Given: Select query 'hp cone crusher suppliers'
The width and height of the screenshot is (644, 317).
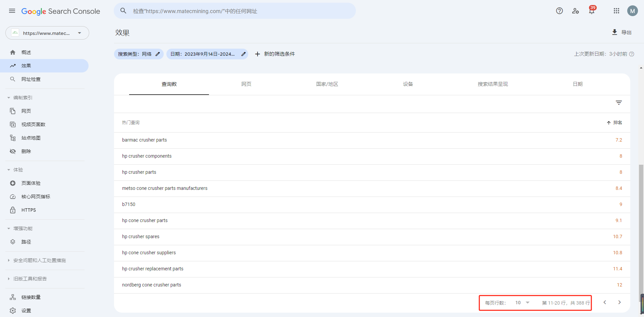Looking at the screenshot, I should coord(149,253).
